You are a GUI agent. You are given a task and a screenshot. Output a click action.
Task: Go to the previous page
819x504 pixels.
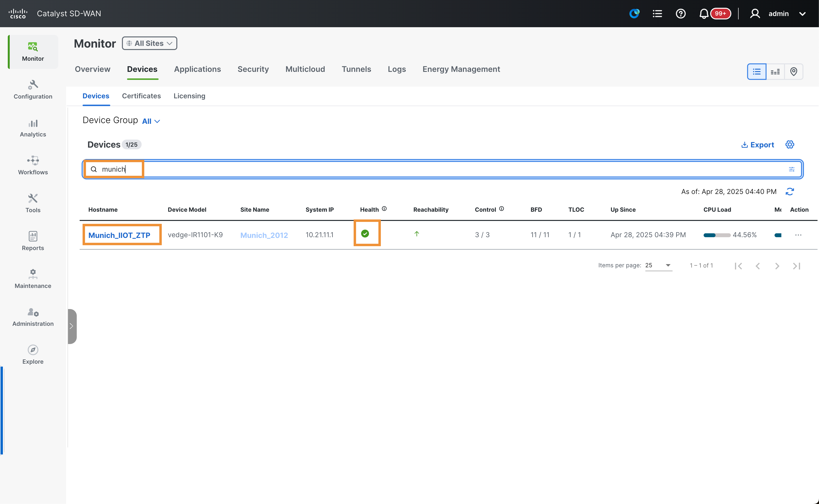(x=758, y=266)
